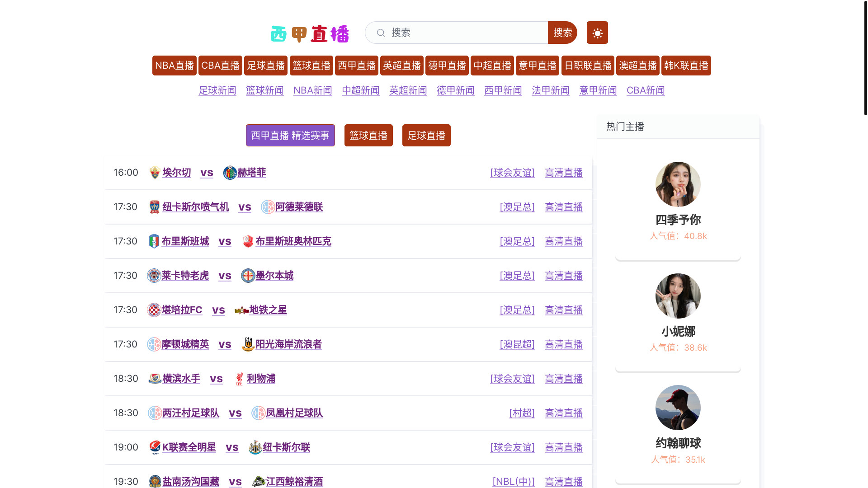Screen dimensions: 868x488
Task: Open 意甲新闻 link
Action: coord(598,90)
